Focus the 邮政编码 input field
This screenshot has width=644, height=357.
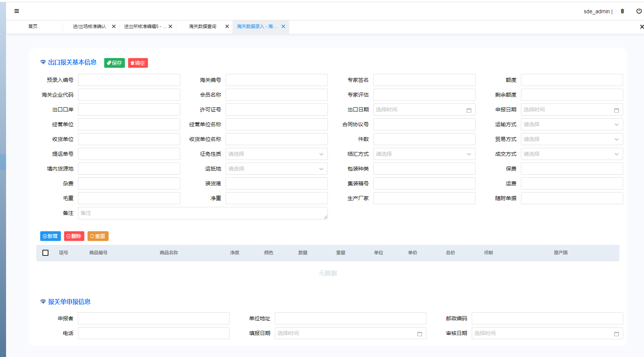547,318
